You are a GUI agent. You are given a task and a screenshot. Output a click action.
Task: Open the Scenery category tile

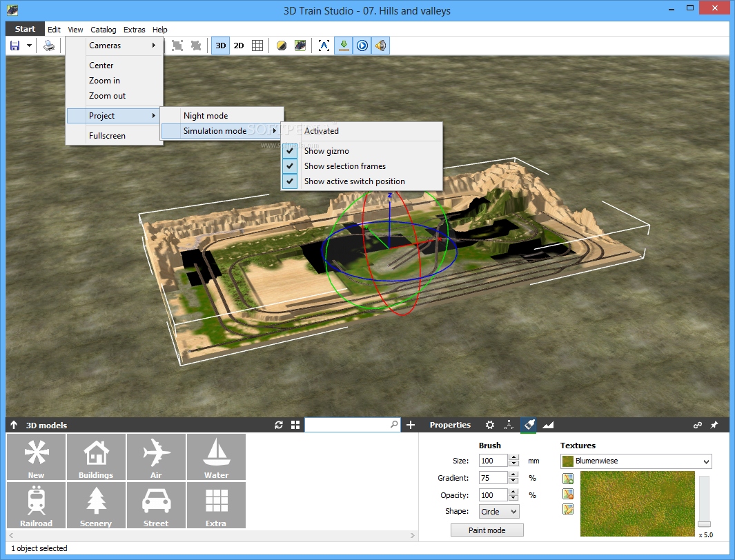96,506
